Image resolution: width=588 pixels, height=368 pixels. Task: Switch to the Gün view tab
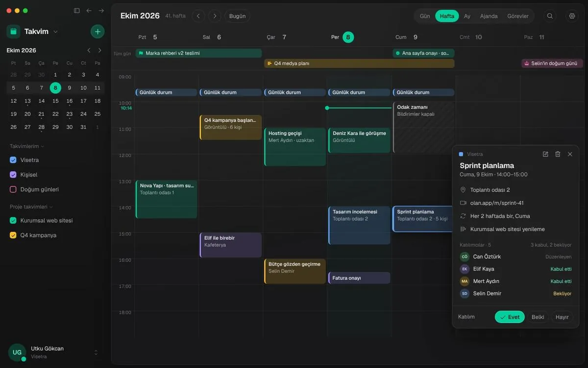425,16
